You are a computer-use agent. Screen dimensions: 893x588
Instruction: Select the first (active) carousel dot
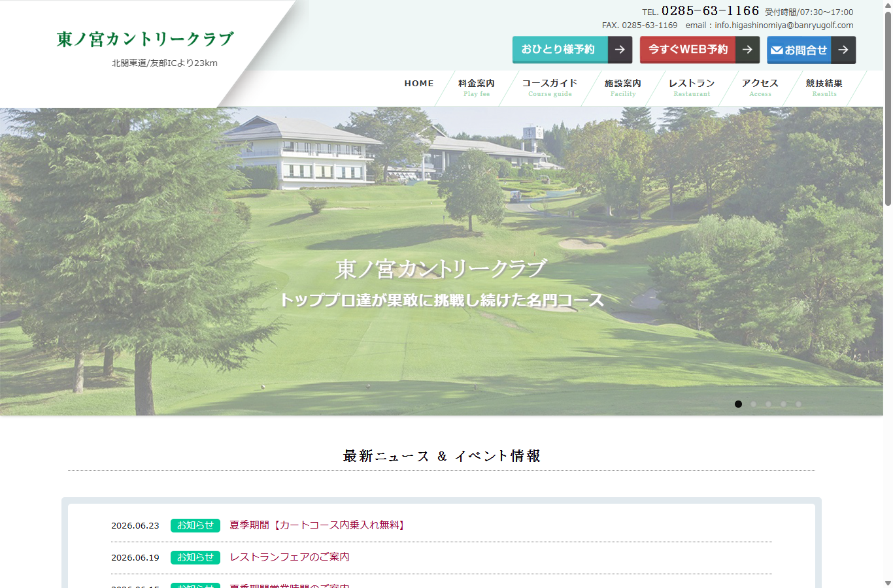(x=738, y=404)
